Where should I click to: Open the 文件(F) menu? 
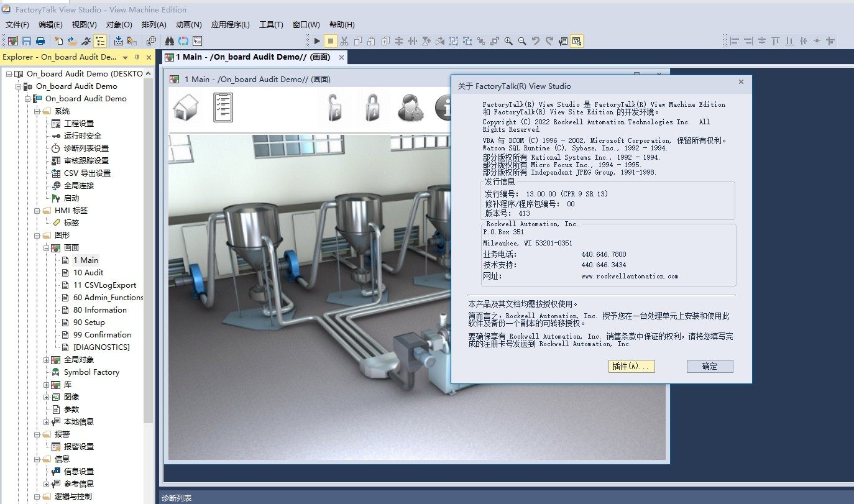pyautogui.click(x=17, y=25)
